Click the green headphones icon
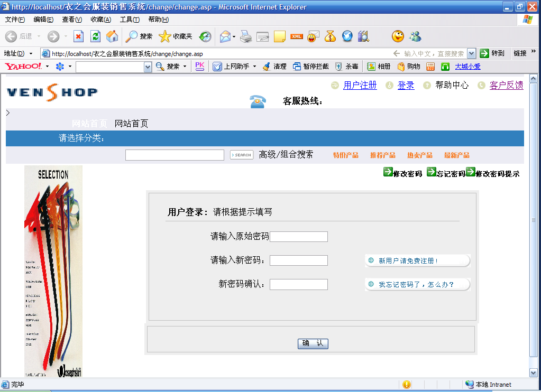Viewport: 541px width, 392px height. [x=445, y=67]
